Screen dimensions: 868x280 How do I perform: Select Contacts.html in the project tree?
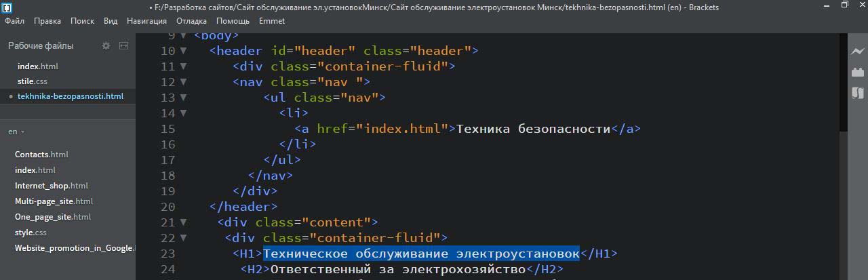(x=41, y=155)
